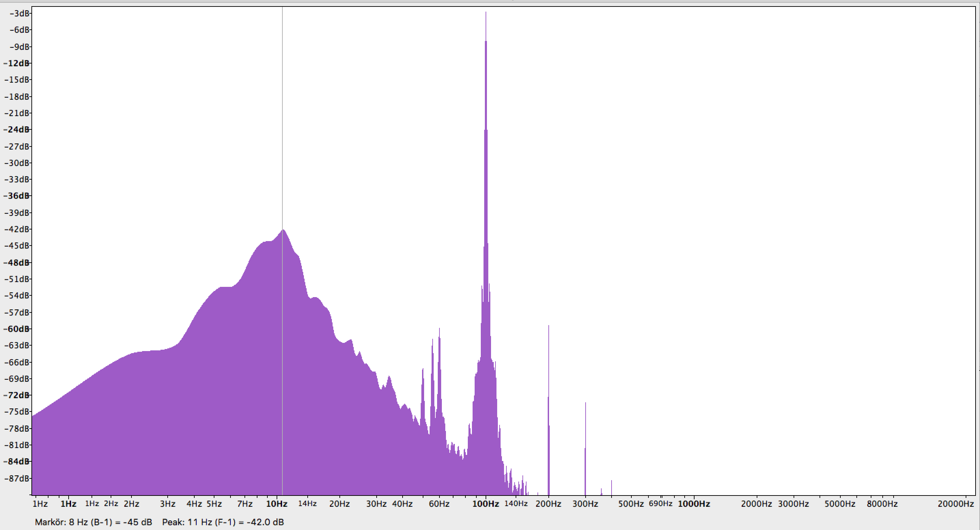Click the 60Hz frequency label

click(x=439, y=504)
